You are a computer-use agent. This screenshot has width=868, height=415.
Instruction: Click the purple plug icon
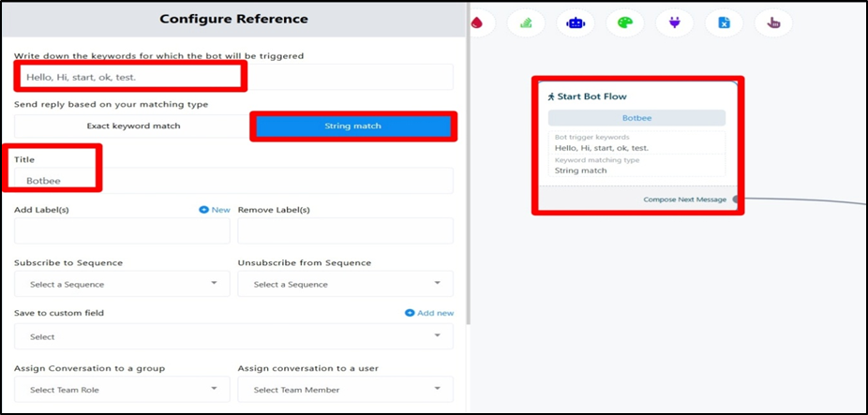pos(674,22)
